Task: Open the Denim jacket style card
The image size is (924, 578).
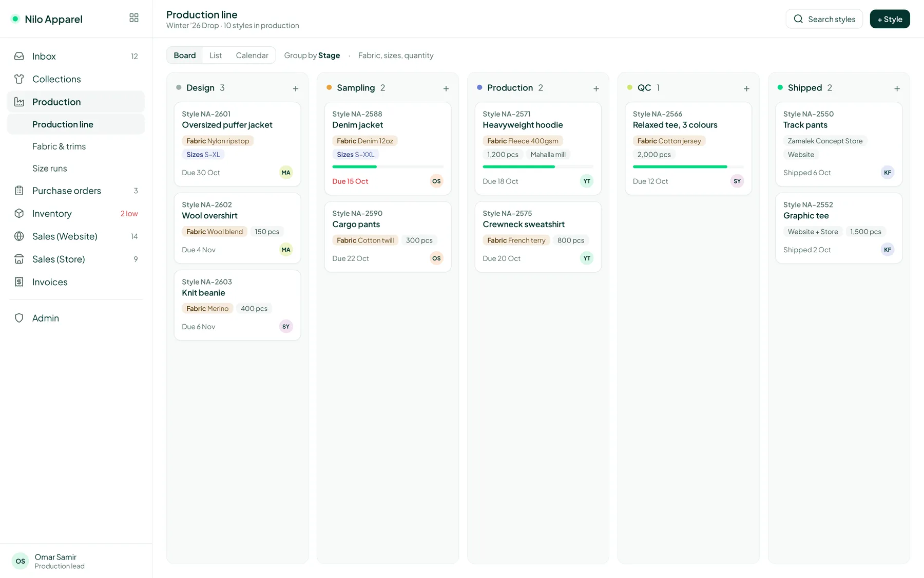Action: click(388, 148)
